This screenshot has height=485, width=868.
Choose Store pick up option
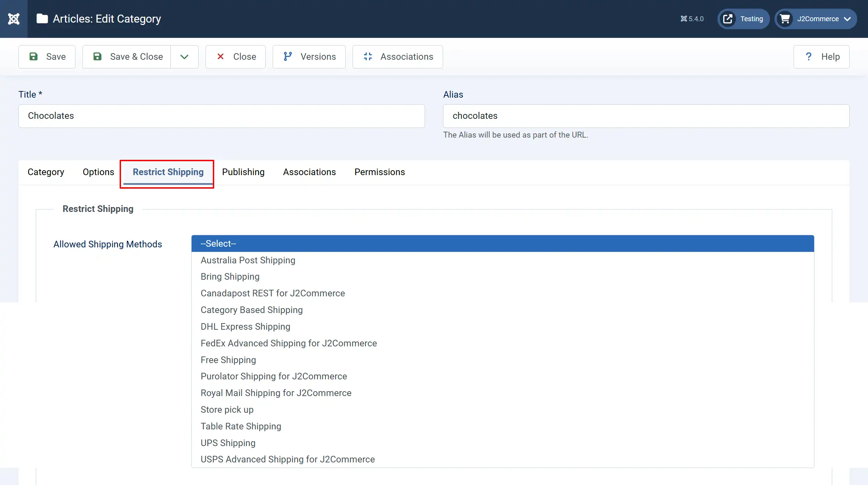coord(503,410)
